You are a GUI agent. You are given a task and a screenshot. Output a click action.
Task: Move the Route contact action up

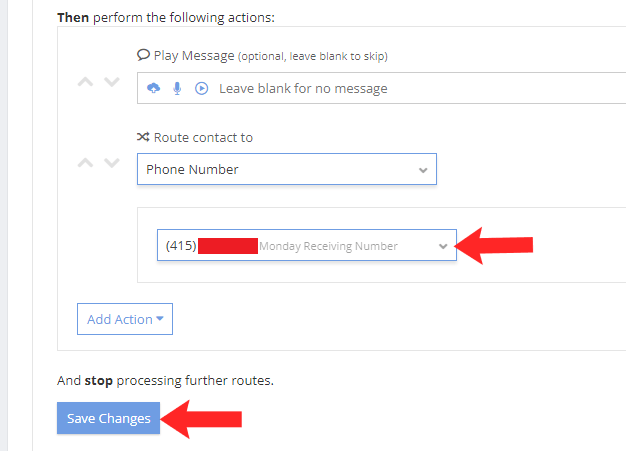click(87, 162)
